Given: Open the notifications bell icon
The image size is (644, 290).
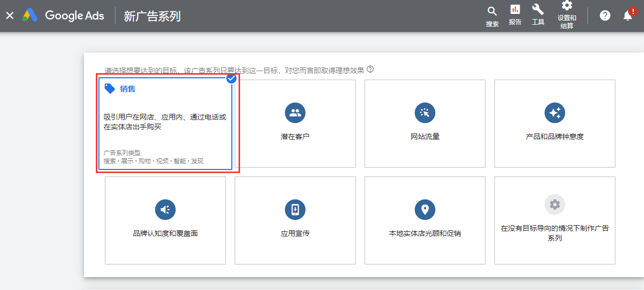Looking at the screenshot, I should pyautogui.click(x=628, y=15).
